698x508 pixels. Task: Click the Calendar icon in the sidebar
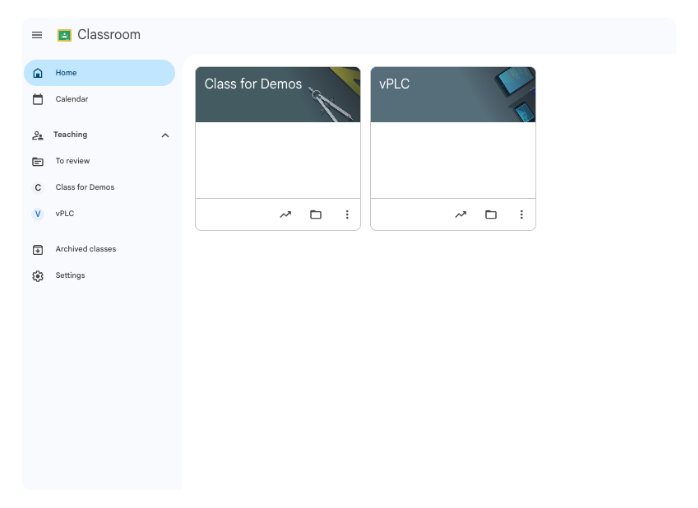(x=38, y=99)
